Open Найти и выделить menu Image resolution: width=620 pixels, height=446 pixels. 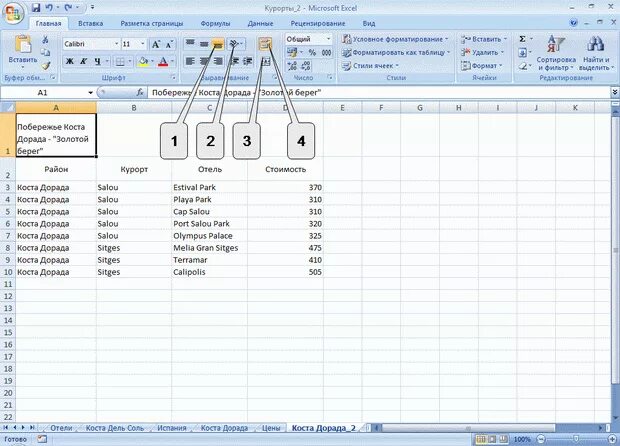click(x=596, y=53)
